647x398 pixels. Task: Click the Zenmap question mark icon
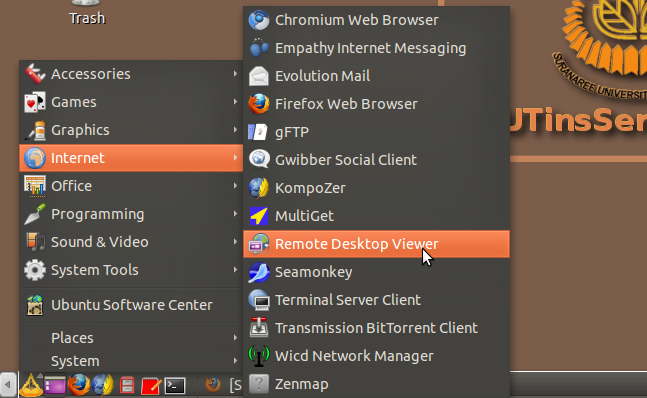[259, 384]
